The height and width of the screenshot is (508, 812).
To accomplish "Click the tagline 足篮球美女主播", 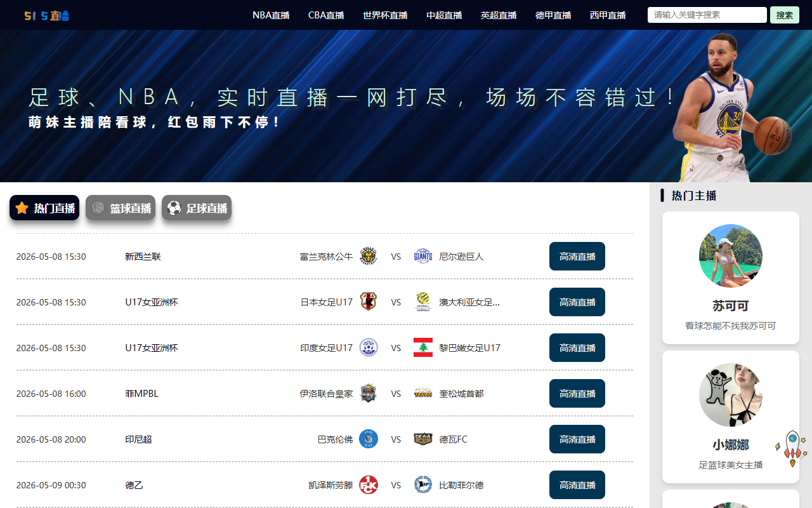I will pyautogui.click(x=731, y=465).
